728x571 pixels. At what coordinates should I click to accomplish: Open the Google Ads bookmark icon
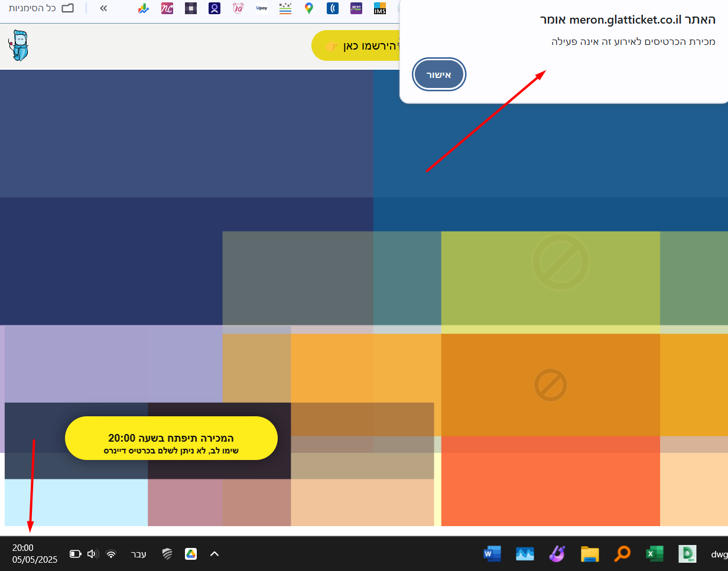coord(143,8)
